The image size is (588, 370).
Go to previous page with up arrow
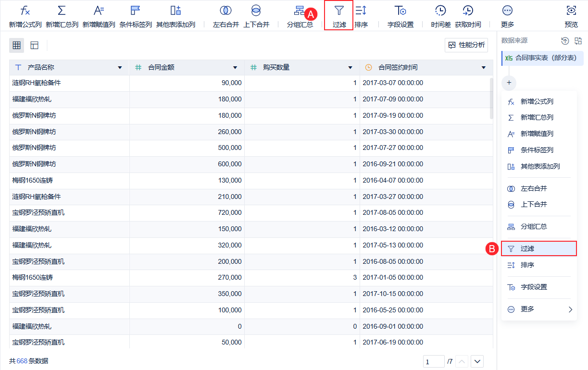462,361
